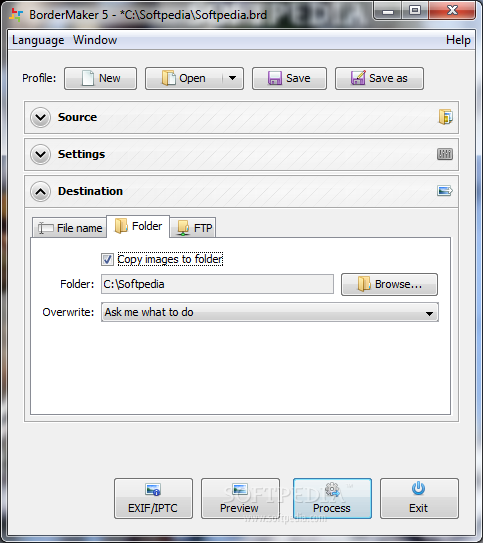This screenshot has width=483, height=543.
Task: Open the dropdown arrow beside Open
Action: (232, 78)
